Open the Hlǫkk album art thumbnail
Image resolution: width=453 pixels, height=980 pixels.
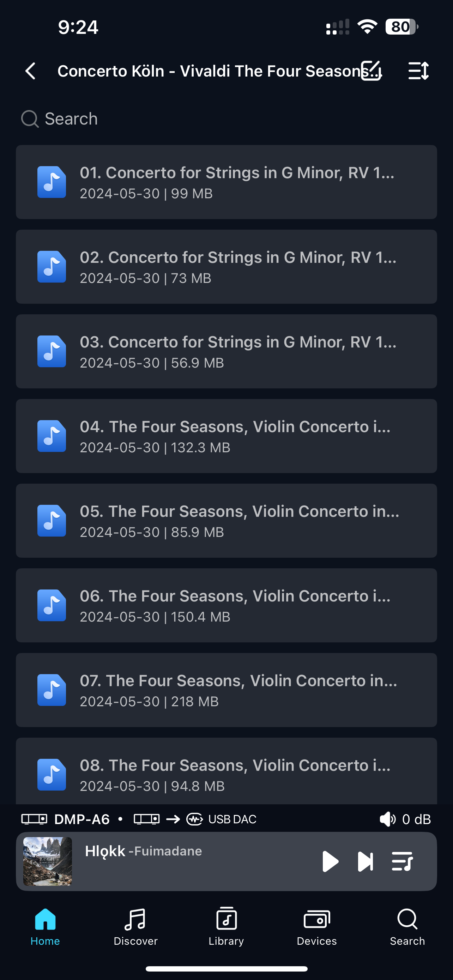click(48, 861)
